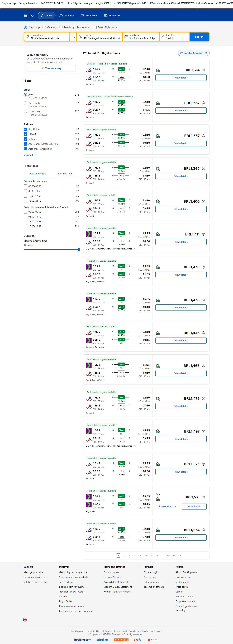Click the traveller person icon
This screenshot has width=233, height=644.
(163, 37)
